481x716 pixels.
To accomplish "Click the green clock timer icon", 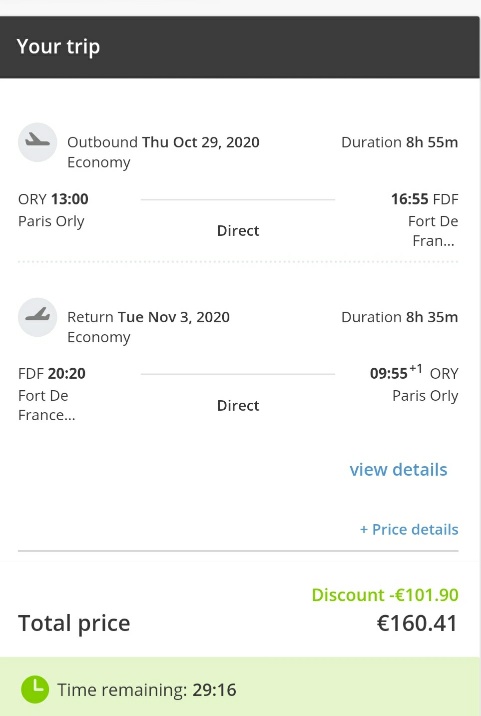I will point(35,689).
